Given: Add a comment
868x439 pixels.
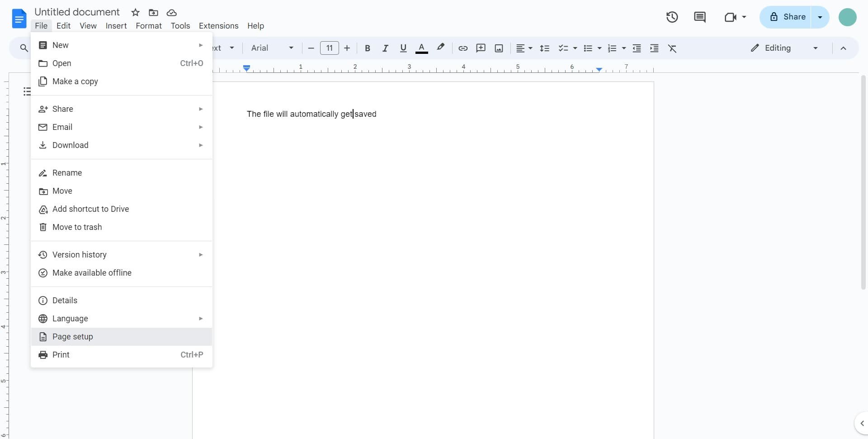Looking at the screenshot, I should tap(481, 48).
